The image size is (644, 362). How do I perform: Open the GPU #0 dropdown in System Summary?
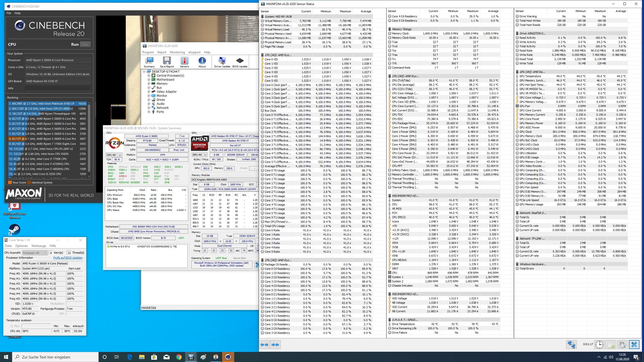point(199,155)
